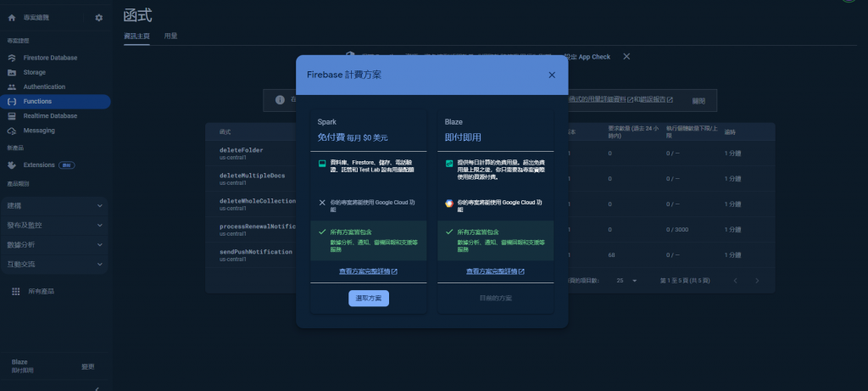
Task: Click the Messaging cloud icon
Action: 12,131
